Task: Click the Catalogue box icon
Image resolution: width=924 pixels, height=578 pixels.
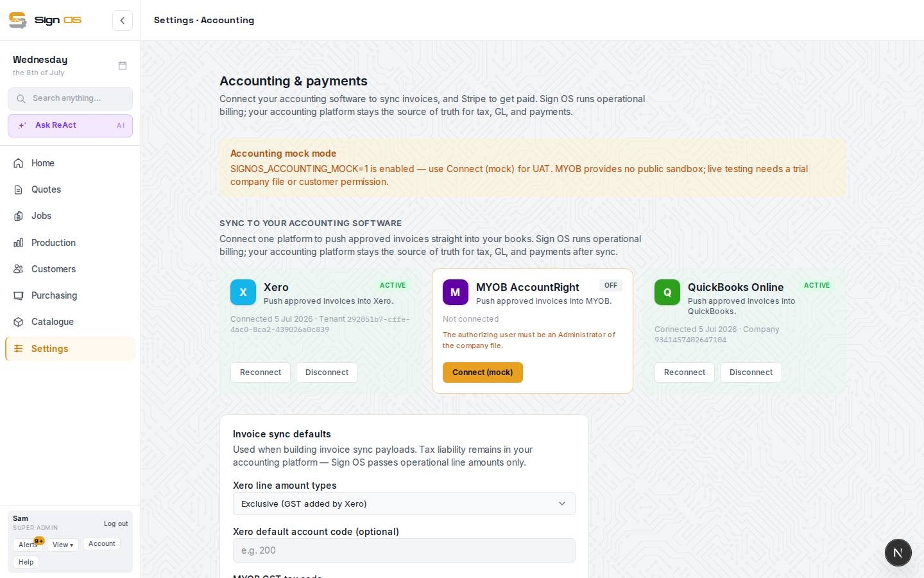Action: [19, 322]
